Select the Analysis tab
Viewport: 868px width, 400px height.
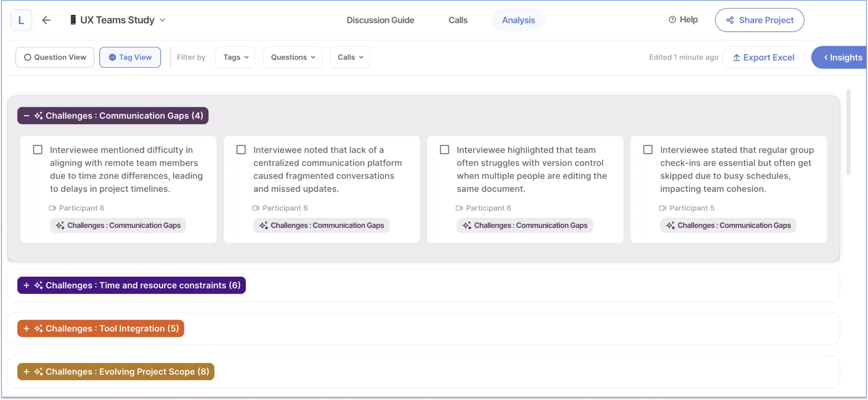518,20
